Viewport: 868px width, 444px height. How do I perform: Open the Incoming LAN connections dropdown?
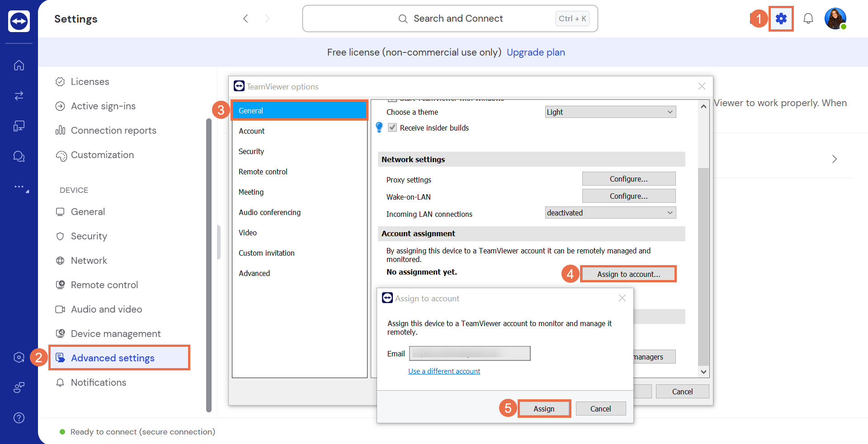[x=610, y=213]
